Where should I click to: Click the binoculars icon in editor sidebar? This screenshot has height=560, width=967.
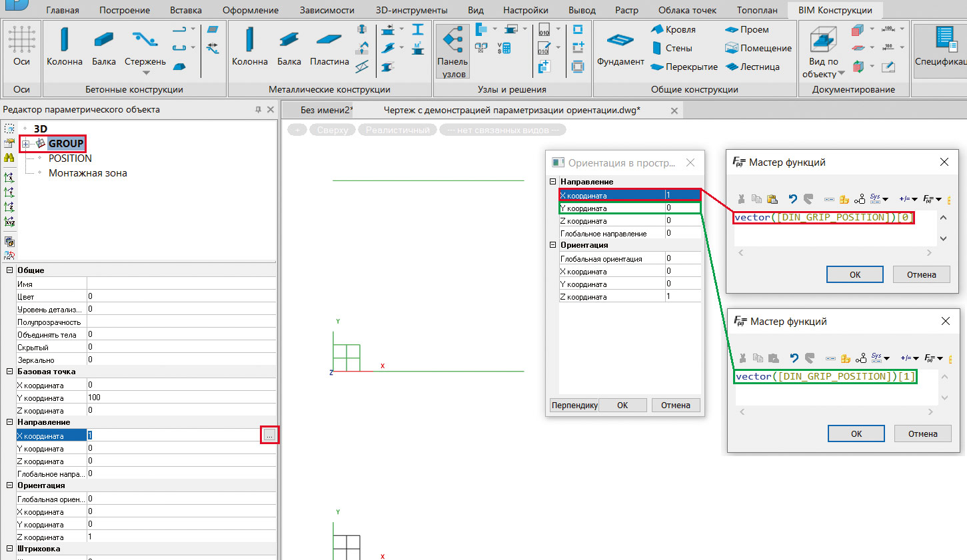tap(9, 158)
